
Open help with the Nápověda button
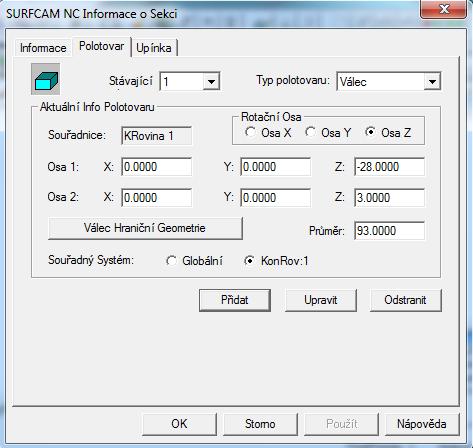point(422,424)
